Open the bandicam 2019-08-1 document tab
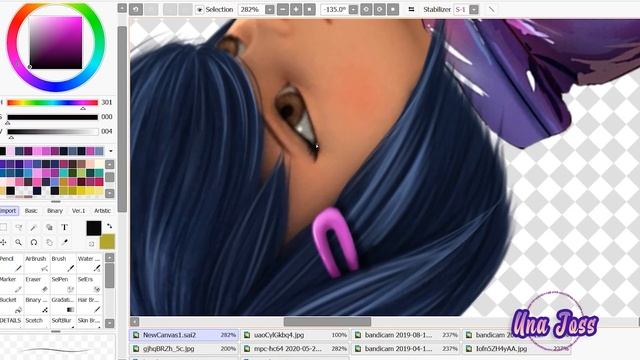Screen dimensions: 640x360 (406, 335)
